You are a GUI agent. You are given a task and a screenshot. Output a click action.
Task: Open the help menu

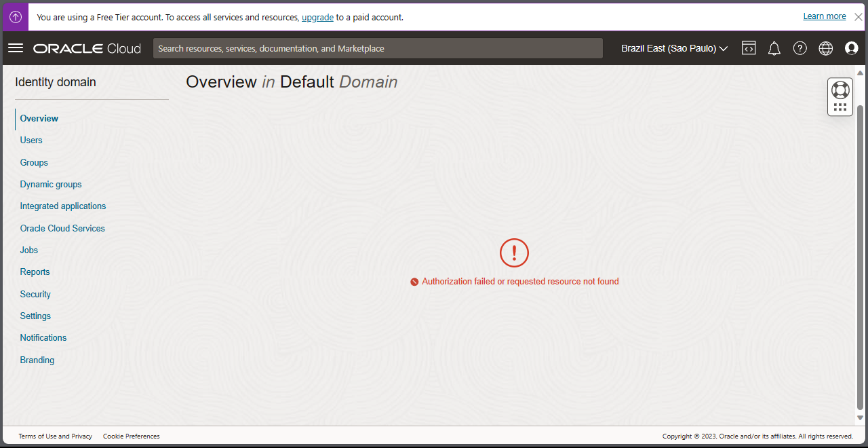click(x=800, y=48)
